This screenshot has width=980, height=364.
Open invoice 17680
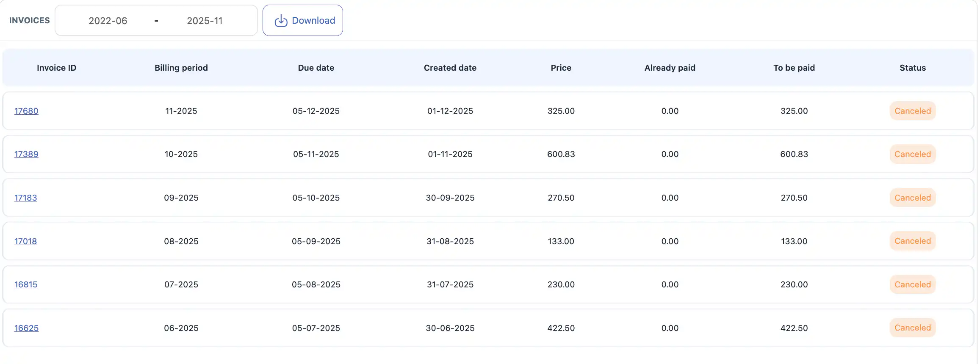coord(26,111)
